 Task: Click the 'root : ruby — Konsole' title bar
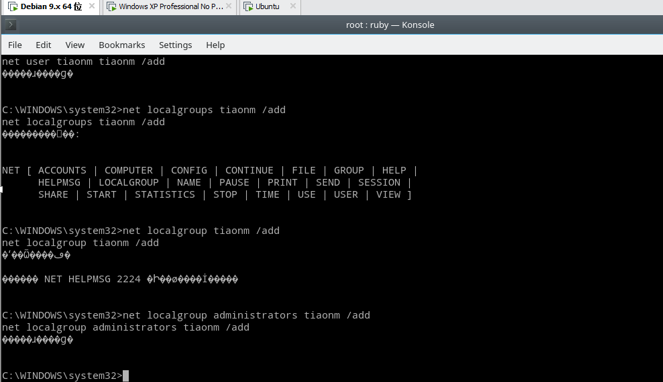point(390,25)
